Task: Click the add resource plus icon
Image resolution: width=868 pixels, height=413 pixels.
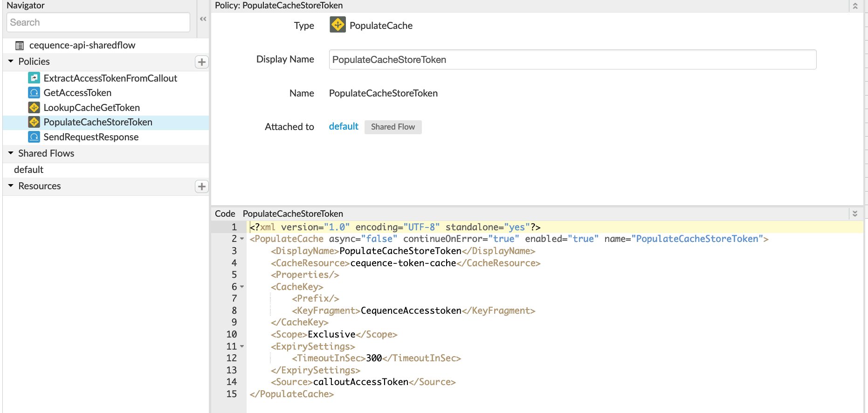Action: click(x=201, y=186)
